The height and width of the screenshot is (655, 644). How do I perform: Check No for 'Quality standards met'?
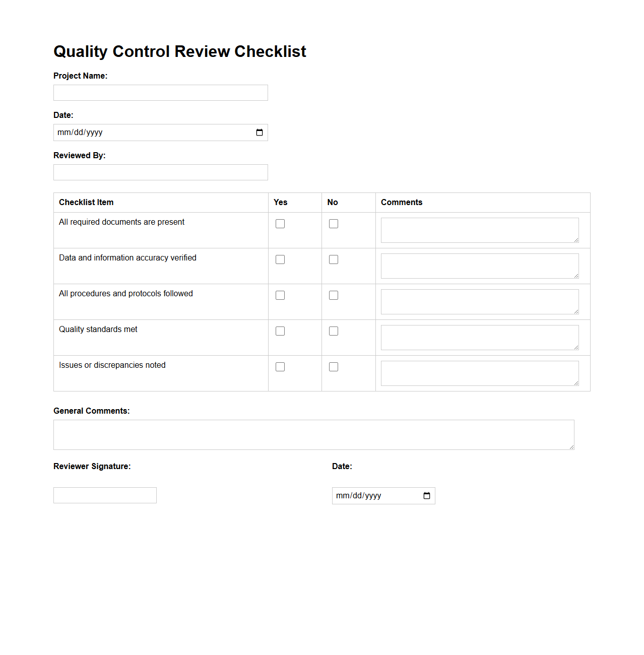coord(334,331)
